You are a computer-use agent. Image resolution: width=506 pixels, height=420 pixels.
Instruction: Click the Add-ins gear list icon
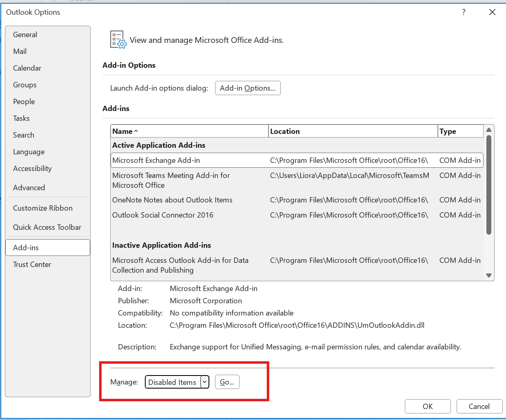(x=118, y=40)
